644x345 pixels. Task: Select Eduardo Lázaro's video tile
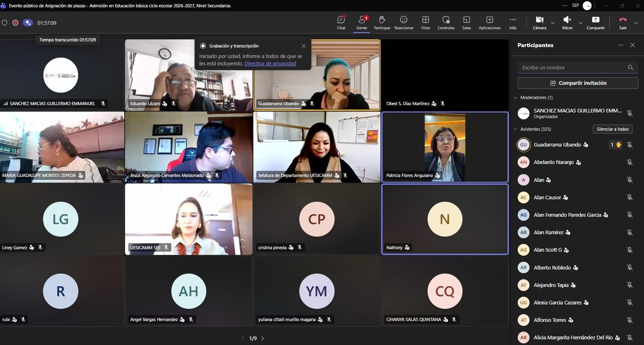tap(189, 75)
